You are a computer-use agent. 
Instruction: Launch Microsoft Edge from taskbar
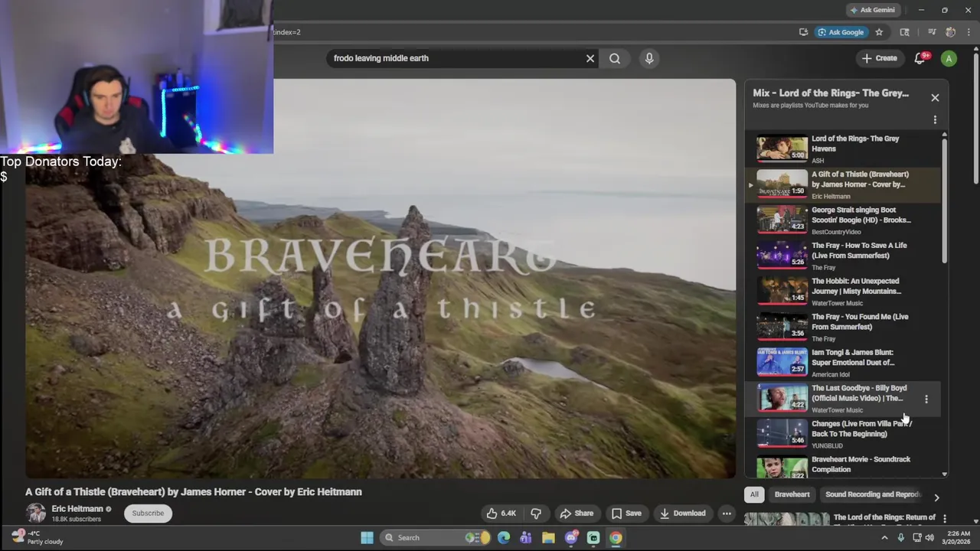(504, 537)
